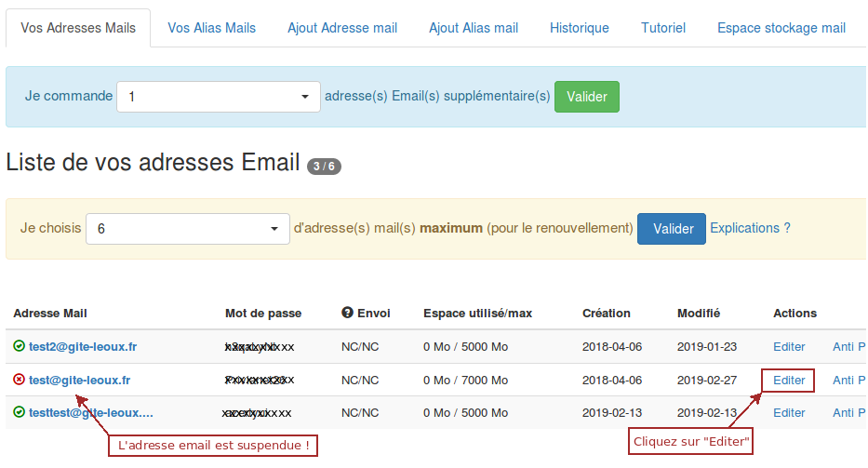This screenshot has width=868, height=468.
Task: Click NC/NC in the test2@gite-leoux.fr row
Action: 360,347
